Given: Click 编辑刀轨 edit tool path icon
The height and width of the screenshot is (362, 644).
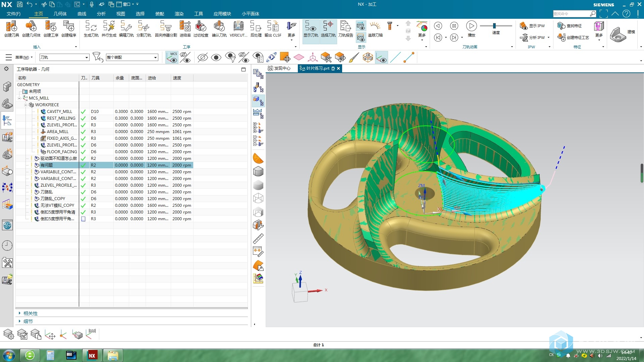Looking at the screenshot, I should point(126,29).
